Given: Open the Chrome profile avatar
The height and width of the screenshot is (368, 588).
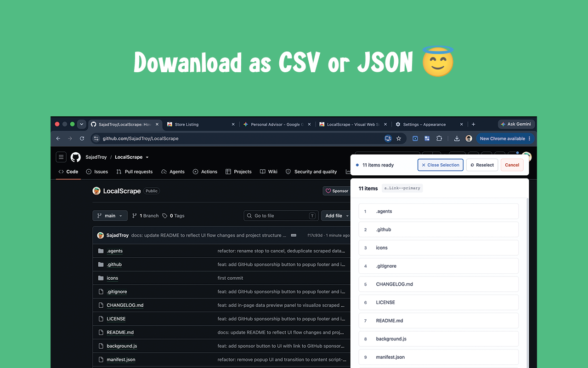Looking at the screenshot, I should tap(469, 138).
